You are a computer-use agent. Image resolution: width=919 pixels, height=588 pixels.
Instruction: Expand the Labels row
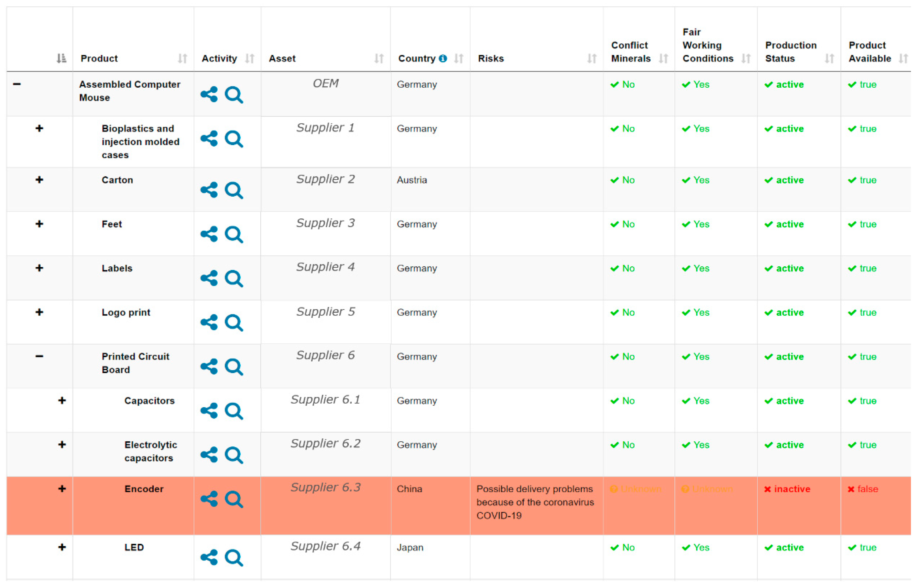coord(39,268)
